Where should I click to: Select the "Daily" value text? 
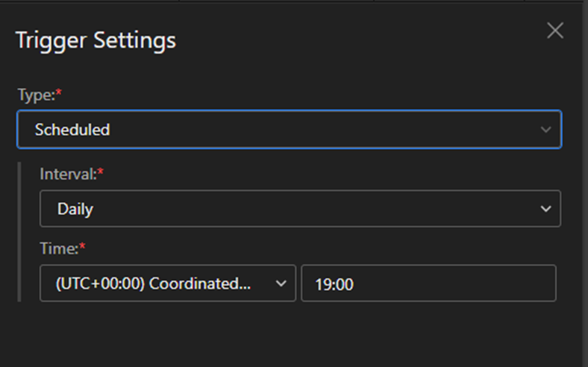(75, 209)
